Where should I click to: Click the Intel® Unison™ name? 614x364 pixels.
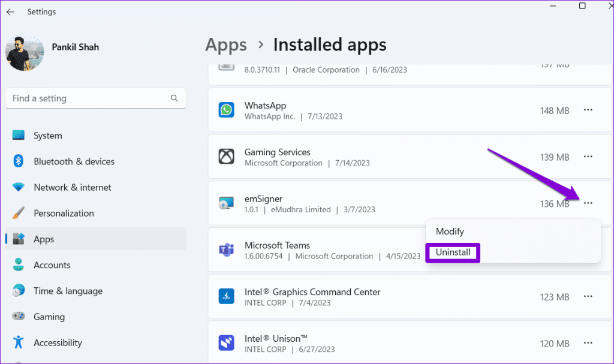tap(276, 339)
